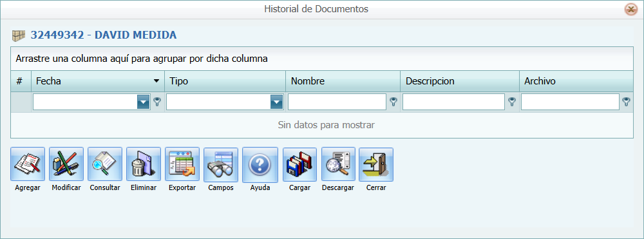Sort by the Tipo column header
The width and height of the screenshot is (644, 239).
coord(225,81)
